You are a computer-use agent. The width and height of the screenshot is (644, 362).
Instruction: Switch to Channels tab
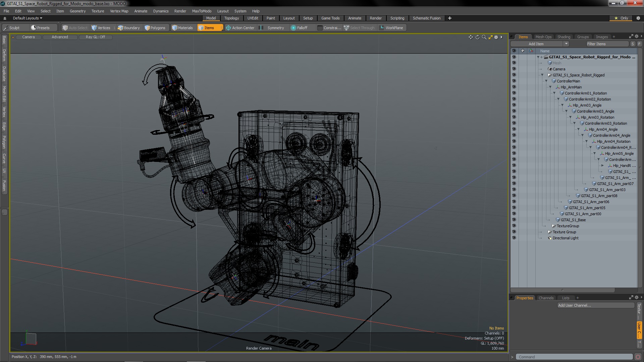(x=546, y=298)
